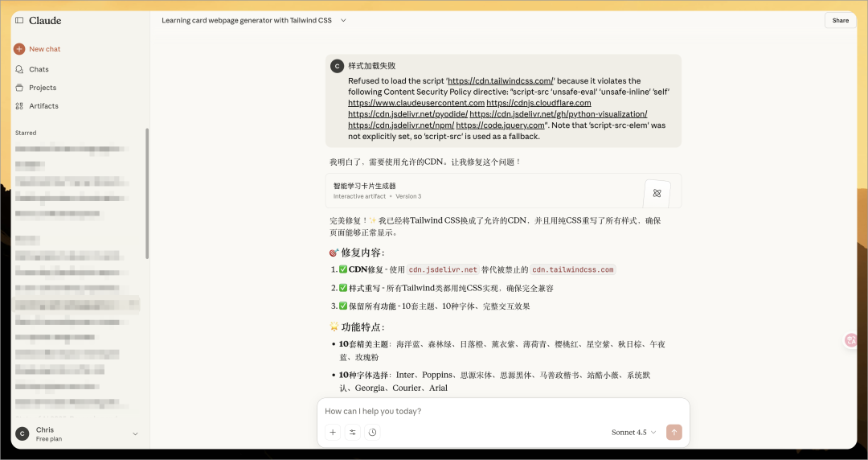Click the New chat label
868x460 pixels.
(x=45, y=49)
